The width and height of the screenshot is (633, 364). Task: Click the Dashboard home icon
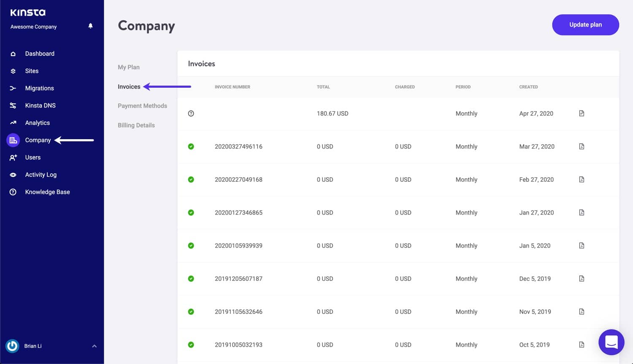click(x=13, y=54)
